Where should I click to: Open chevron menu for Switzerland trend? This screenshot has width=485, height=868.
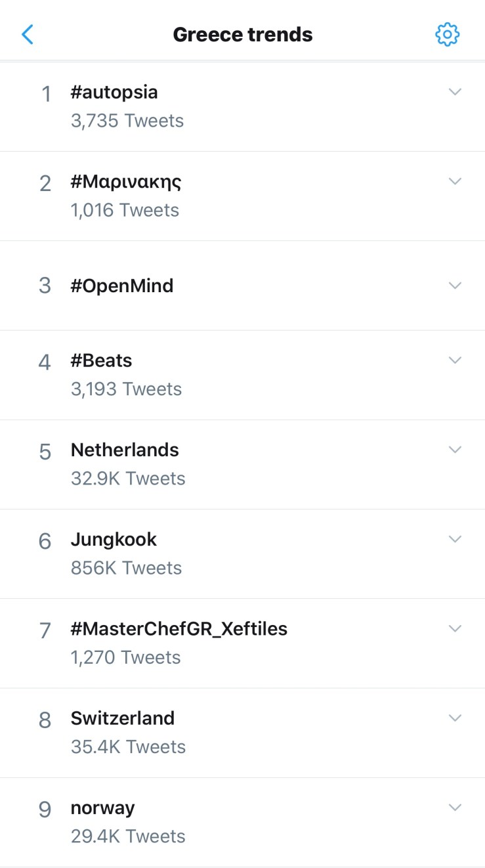(x=455, y=718)
